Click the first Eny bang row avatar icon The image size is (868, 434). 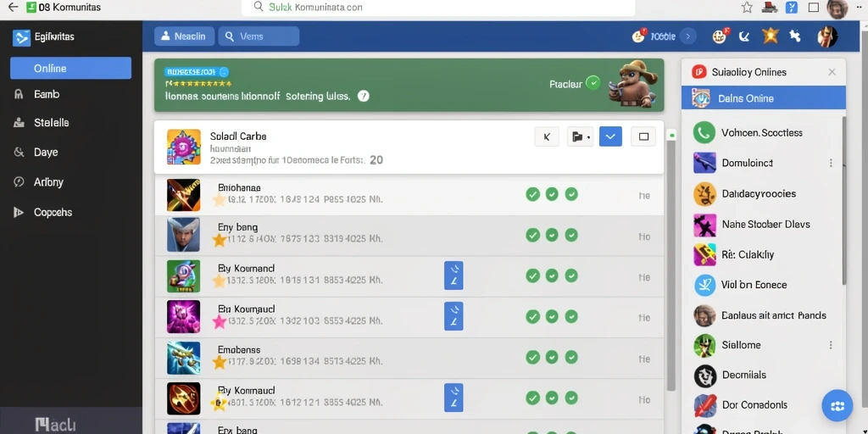coord(183,236)
